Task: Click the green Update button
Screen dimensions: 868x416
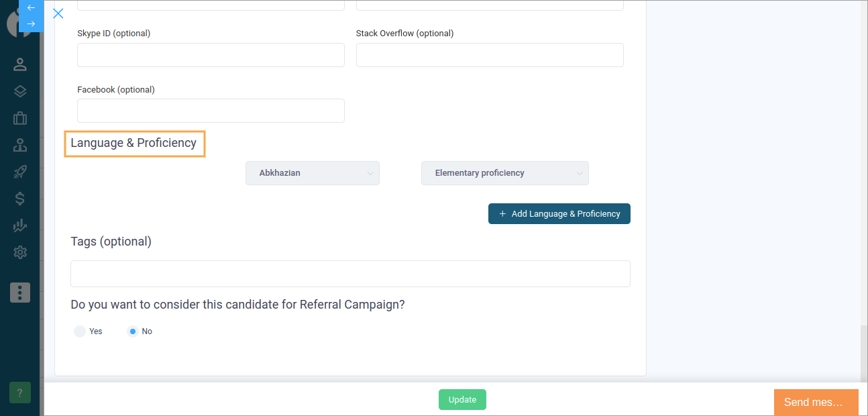Action: coord(462,400)
